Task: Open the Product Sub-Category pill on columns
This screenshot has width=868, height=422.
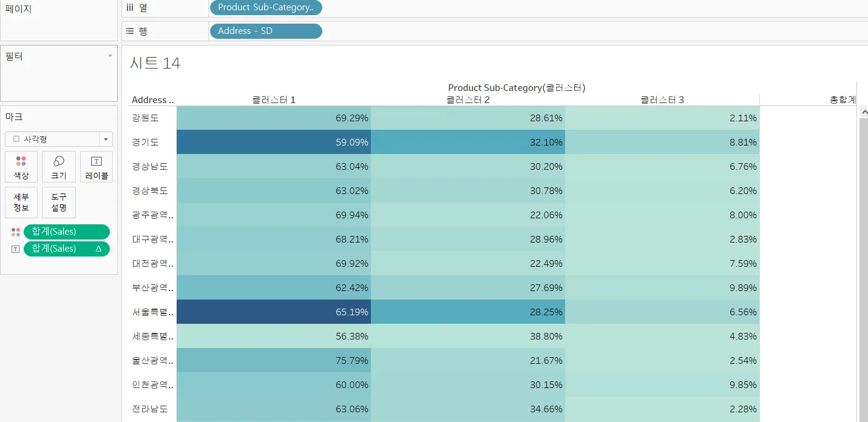Action: 266,8
